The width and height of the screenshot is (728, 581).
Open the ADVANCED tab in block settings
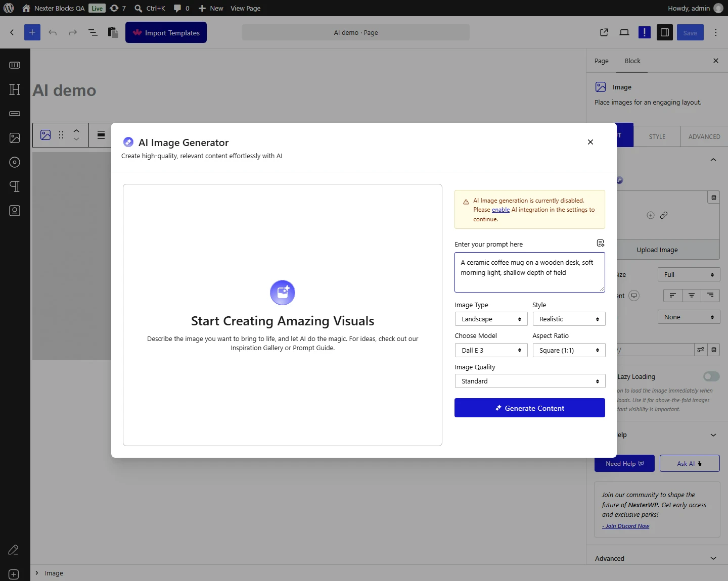704,136
